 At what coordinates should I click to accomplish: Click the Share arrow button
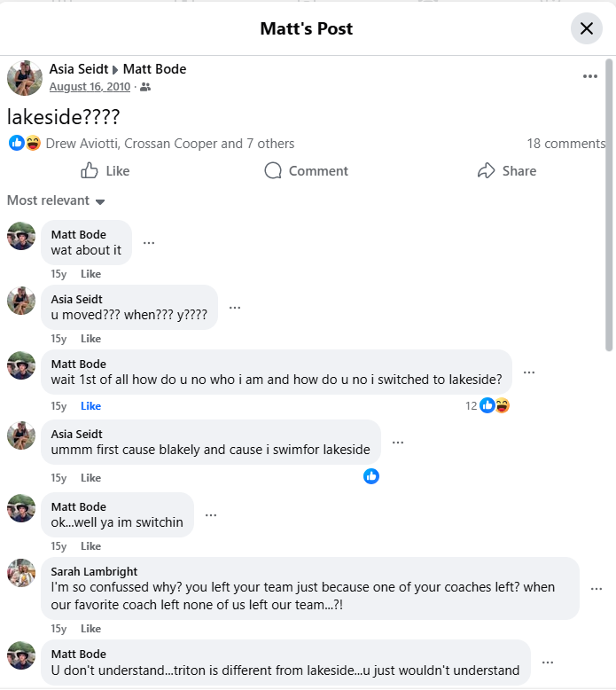point(507,171)
